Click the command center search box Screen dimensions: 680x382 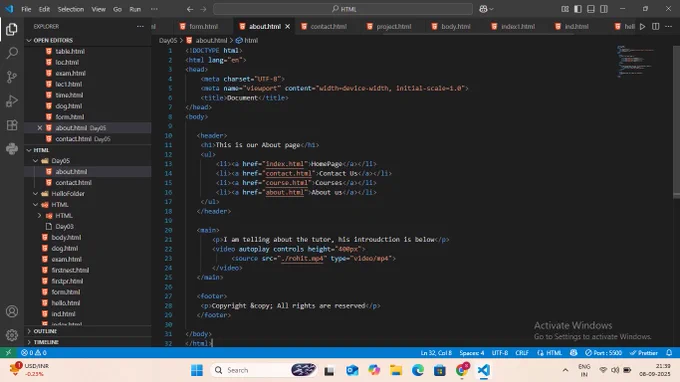click(343, 9)
